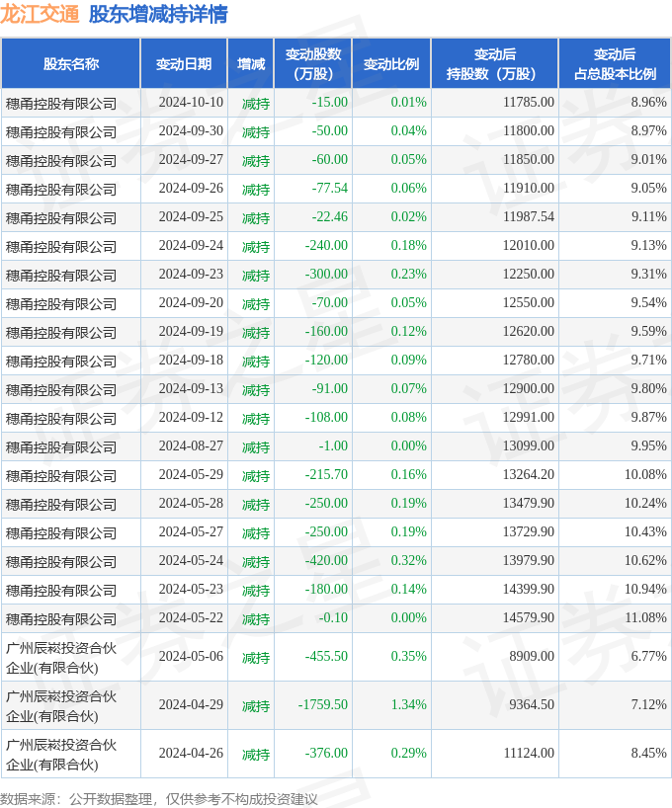
Task: Click the date cell 2024-09-30
Action: (191, 131)
